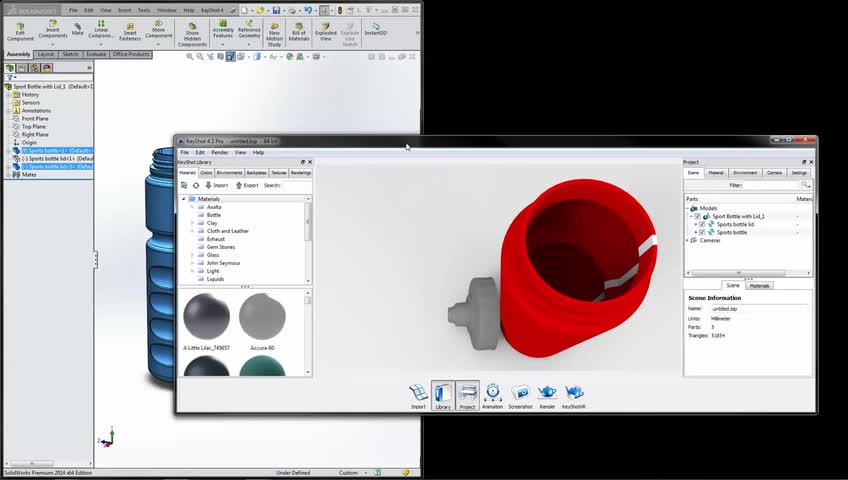Click the SolidWorks Undo icon

tap(308, 10)
